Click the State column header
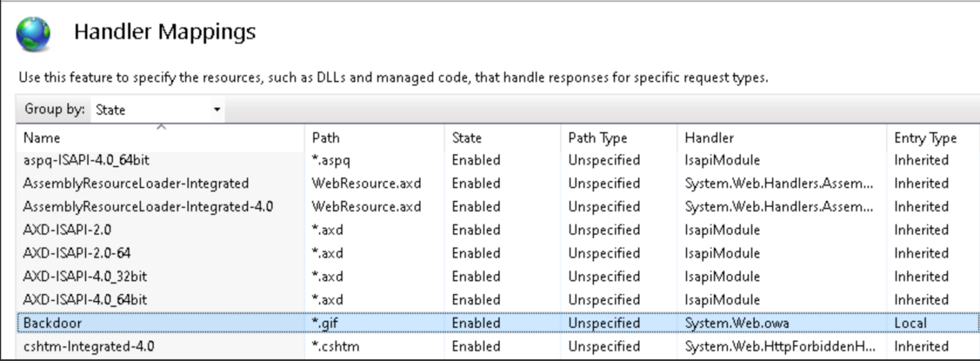 pyautogui.click(x=466, y=138)
